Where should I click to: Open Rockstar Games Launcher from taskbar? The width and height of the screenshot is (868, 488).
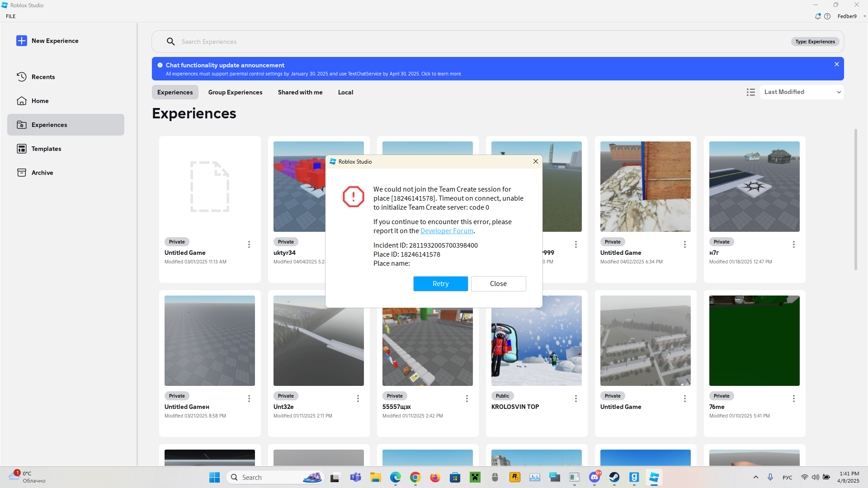pos(515,477)
